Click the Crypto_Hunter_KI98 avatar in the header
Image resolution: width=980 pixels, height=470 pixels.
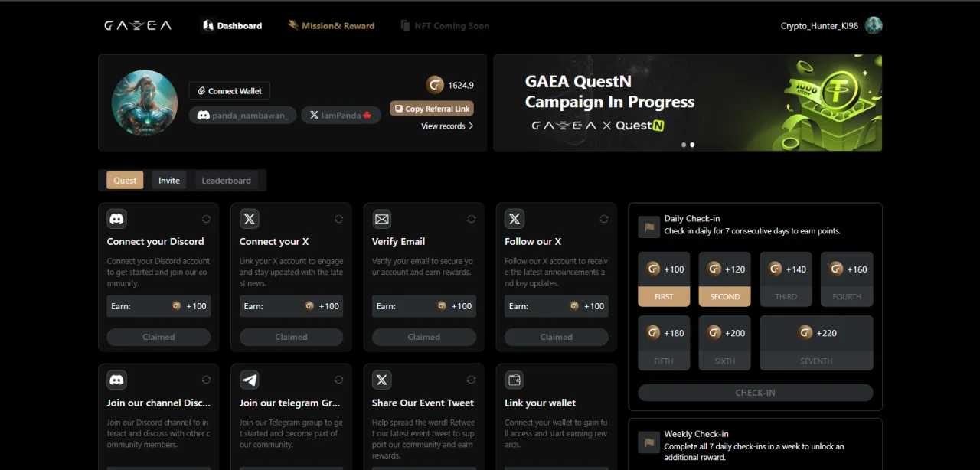(874, 25)
